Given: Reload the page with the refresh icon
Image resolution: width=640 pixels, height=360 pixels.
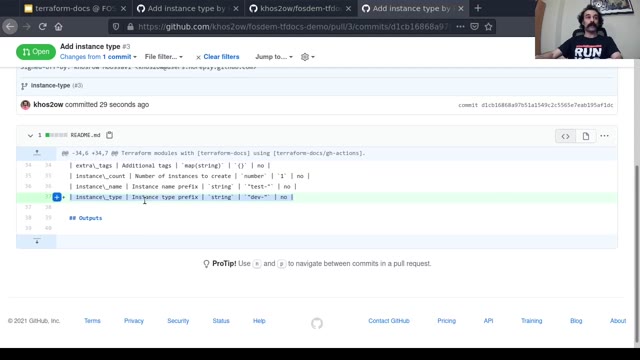Looking at the screenshot, I should [42, 27].
